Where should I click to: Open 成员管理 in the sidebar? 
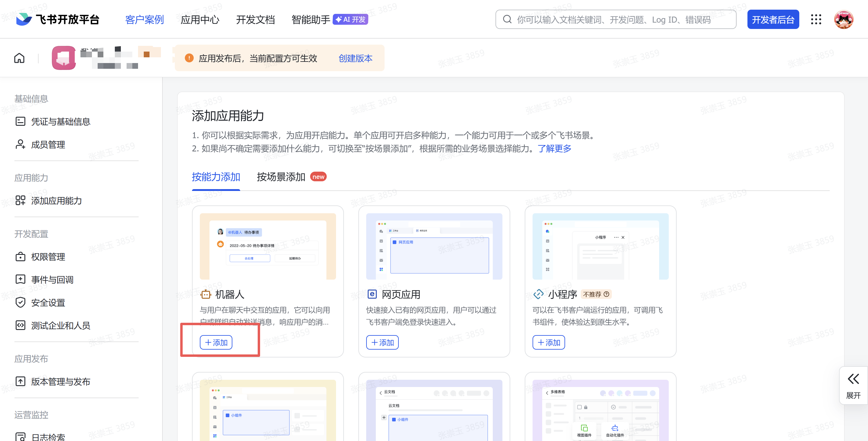48,144
